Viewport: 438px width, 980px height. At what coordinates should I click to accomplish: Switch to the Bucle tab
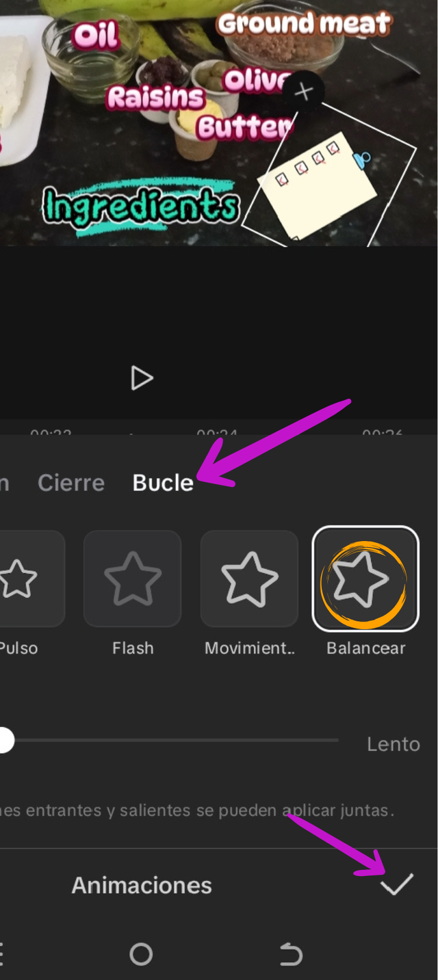pyautogui.click(x=163, y=483)
